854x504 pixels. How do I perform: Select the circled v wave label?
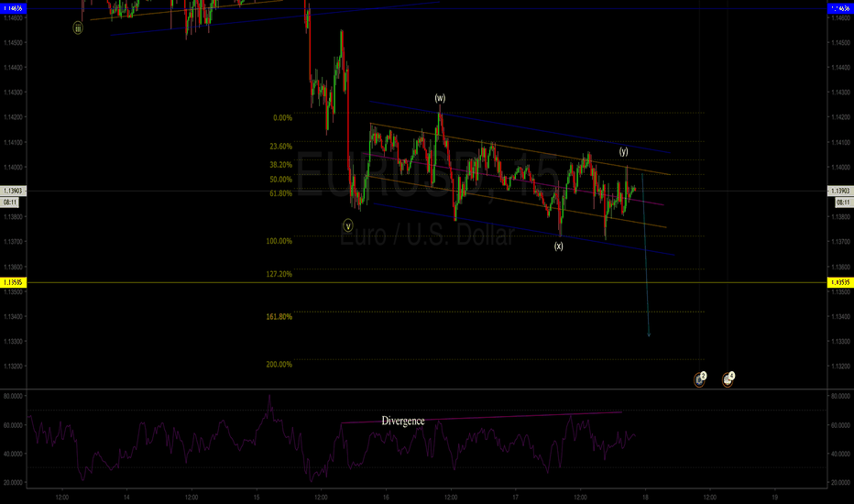click(348, 225)
